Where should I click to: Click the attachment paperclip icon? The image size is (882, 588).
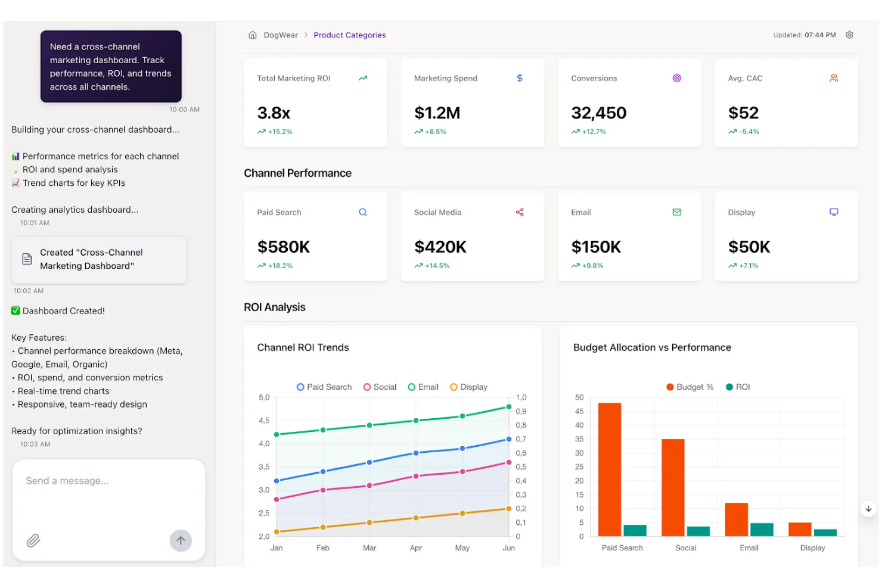tap(33, 540)
